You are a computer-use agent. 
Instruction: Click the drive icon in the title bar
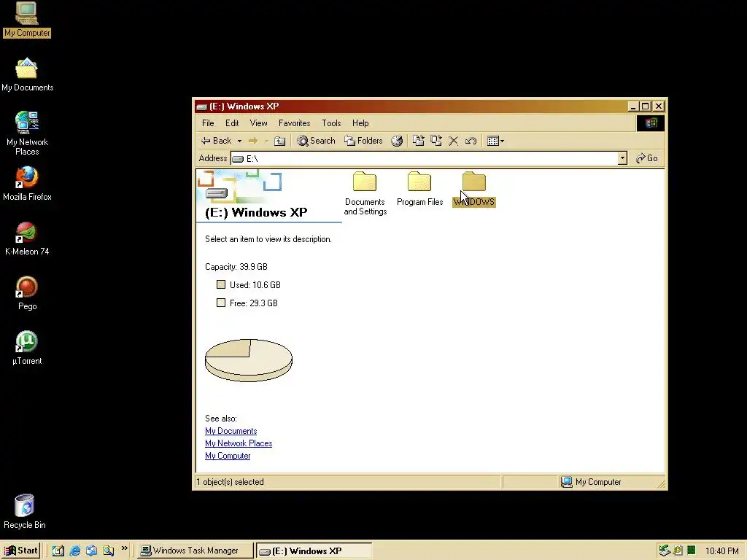tap(202, 106)
